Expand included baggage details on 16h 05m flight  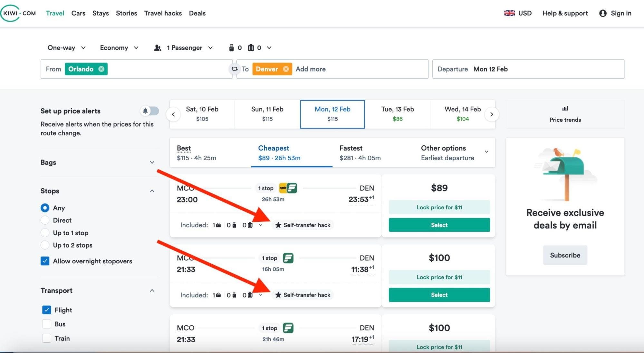(x=261, y=295)
